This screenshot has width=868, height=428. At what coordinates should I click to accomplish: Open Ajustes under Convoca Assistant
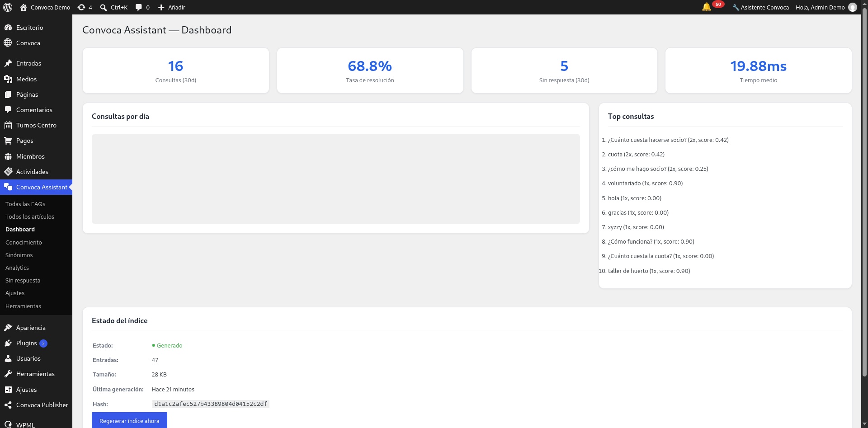15,293
